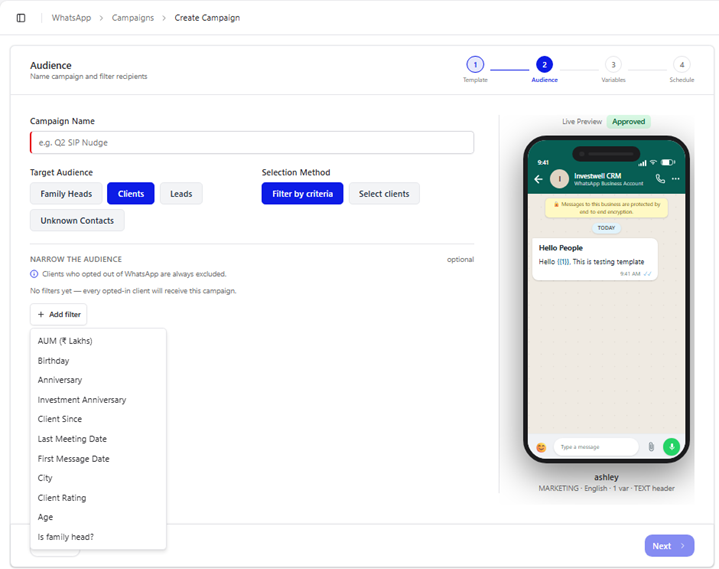Select Leads target audience

point(181,193)
